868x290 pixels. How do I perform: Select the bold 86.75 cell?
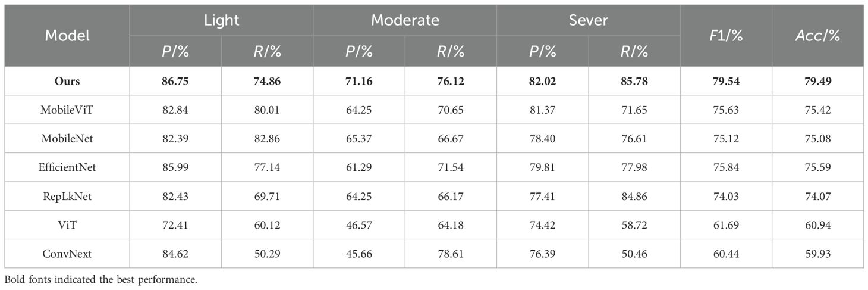click(x=175, y=81)
